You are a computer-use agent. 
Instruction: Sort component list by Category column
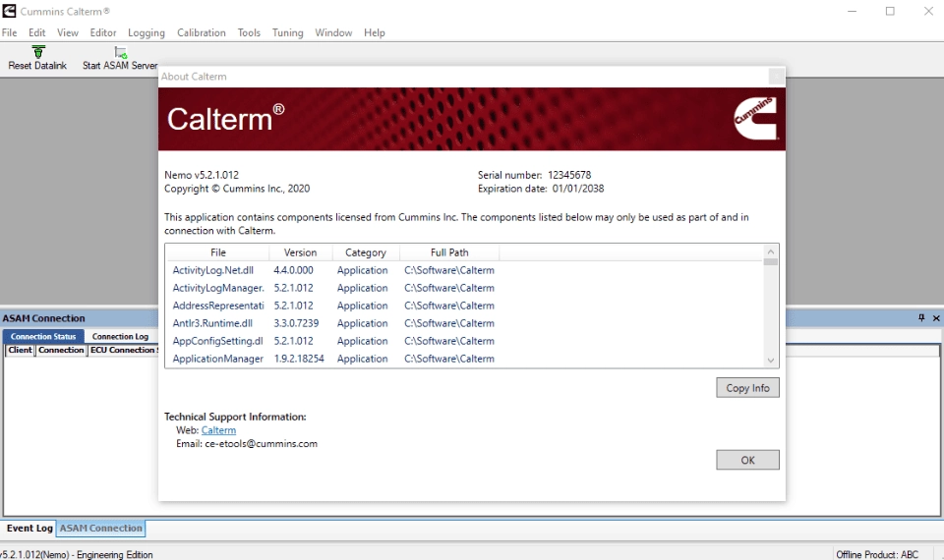pyautogui.click(x=366, y=252)
